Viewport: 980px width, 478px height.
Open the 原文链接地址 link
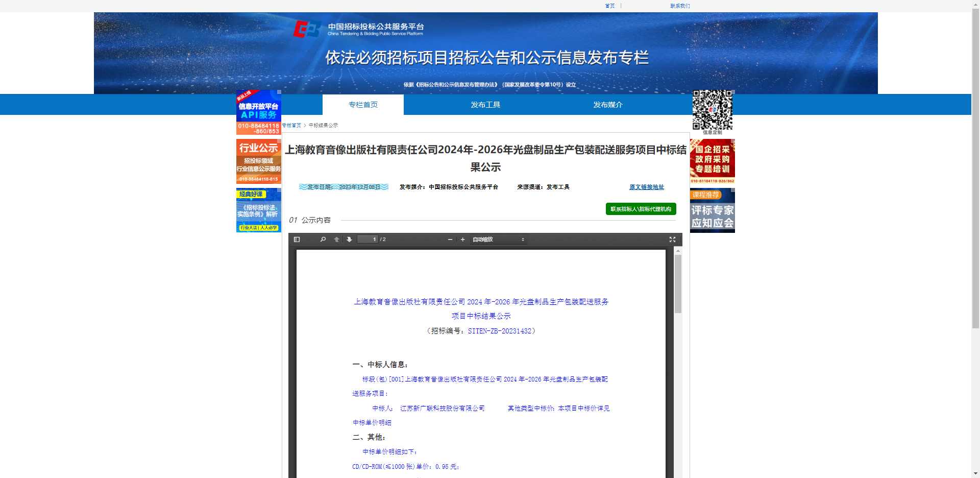point(647,187)
